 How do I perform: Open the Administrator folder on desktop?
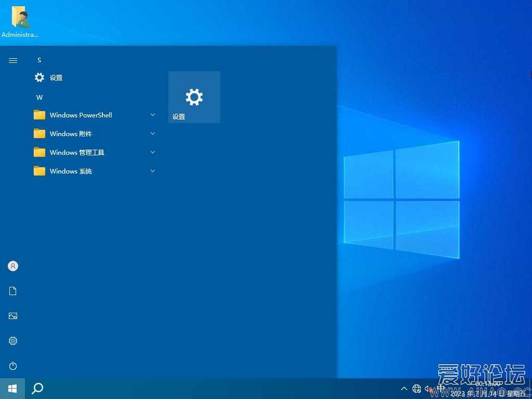point(20,21)
